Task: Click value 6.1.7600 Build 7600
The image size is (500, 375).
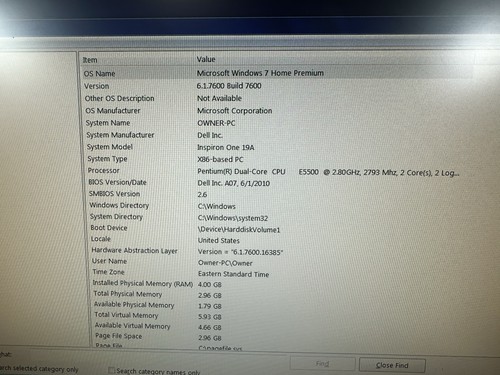Action: point(229,86)
